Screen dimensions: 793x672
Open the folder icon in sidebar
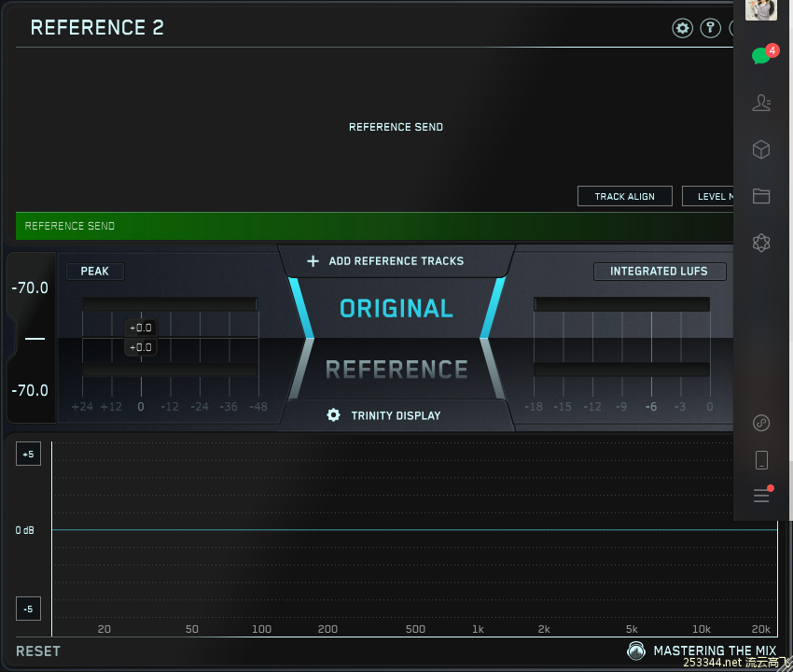pos(761,196)
